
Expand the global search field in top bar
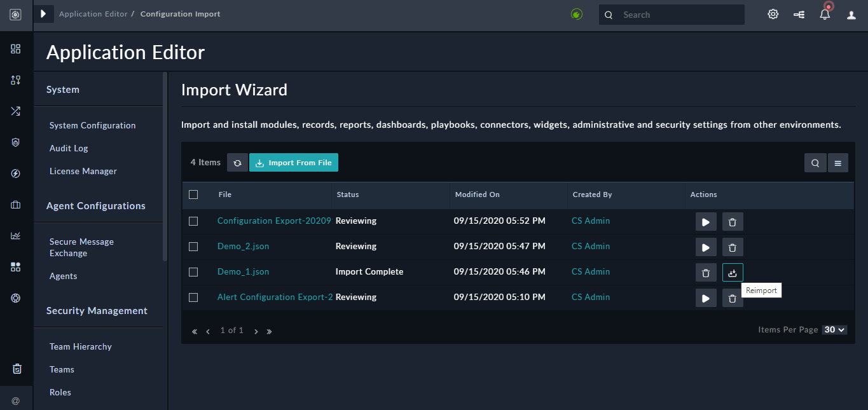click(x=671, y=14)
